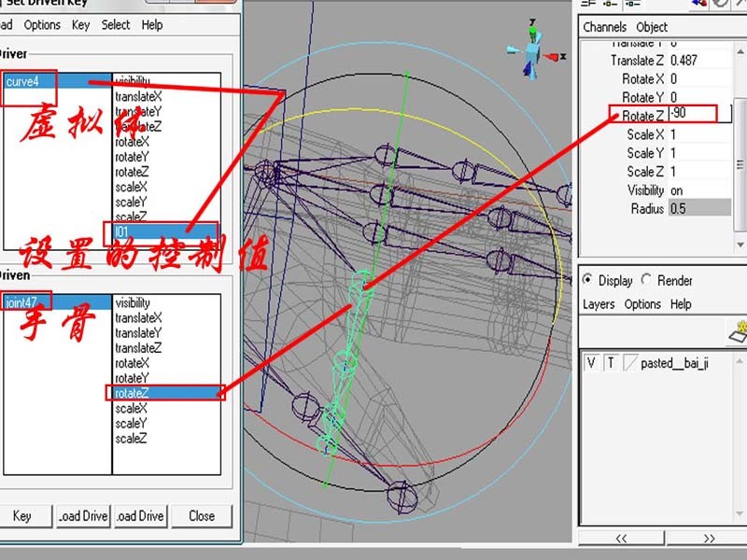Click the Scale X value field
The width and height of the screenshot is (747, 560).
point(699,134)
